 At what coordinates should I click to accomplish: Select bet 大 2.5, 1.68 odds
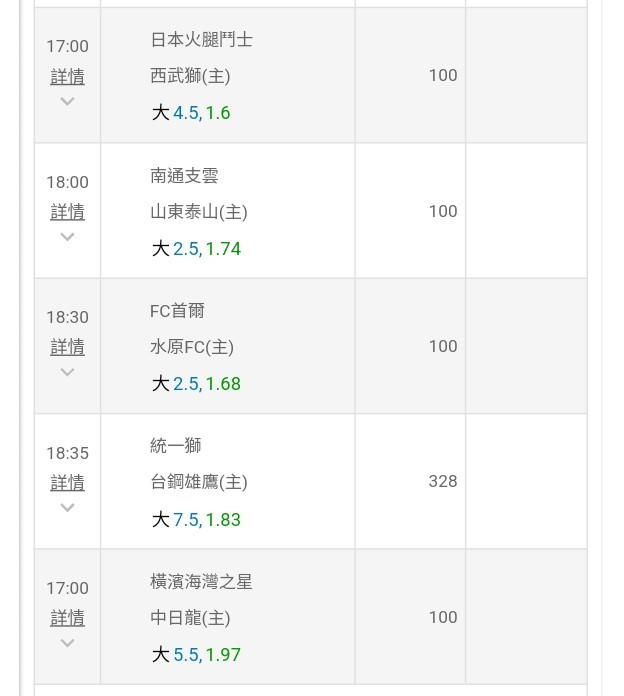click(x=196, y=384)
